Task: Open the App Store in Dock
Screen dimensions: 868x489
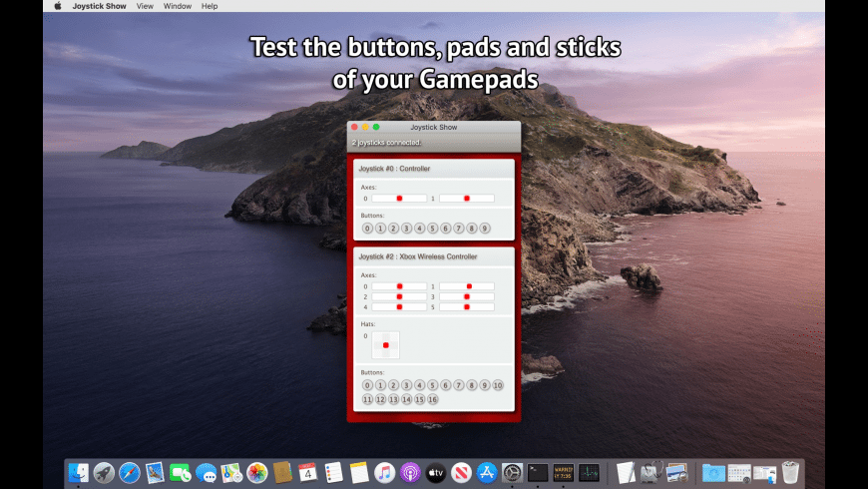Action: [487, 473]
